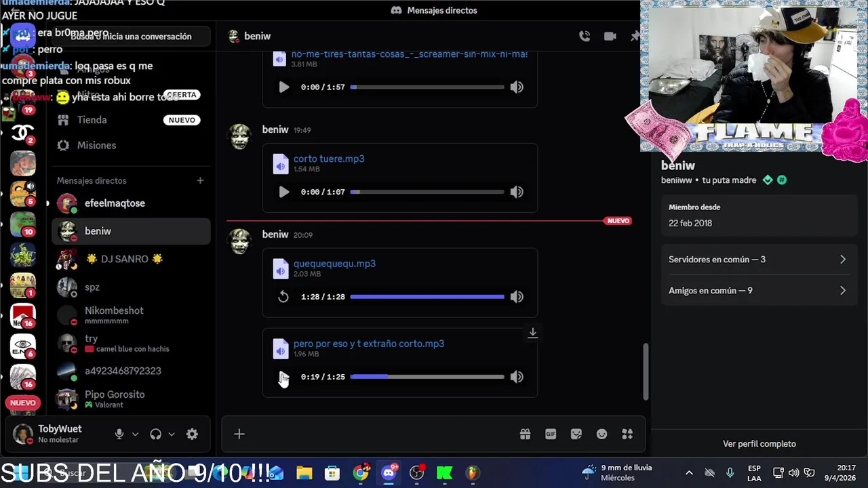868x488 pixels.
Task: Toggle the microphone mute in user panel
Action: (x=119, y=434)
